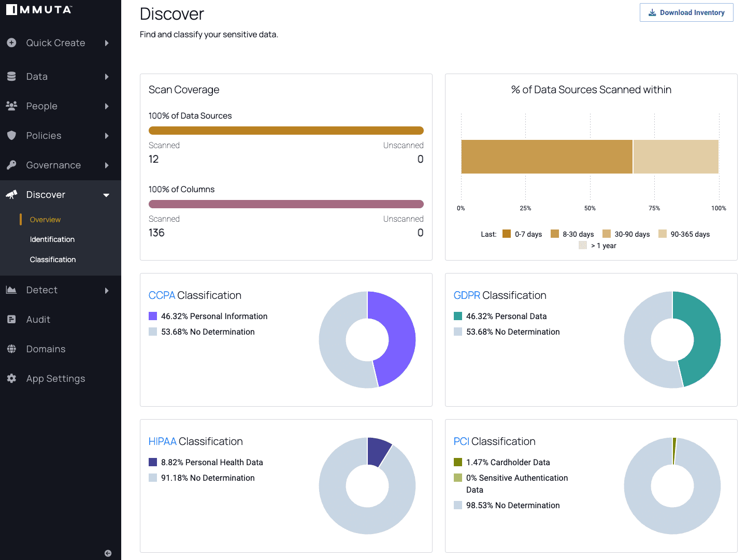
Task: Expand the Quick Create submenu arrow
Action: click(107, 43)
